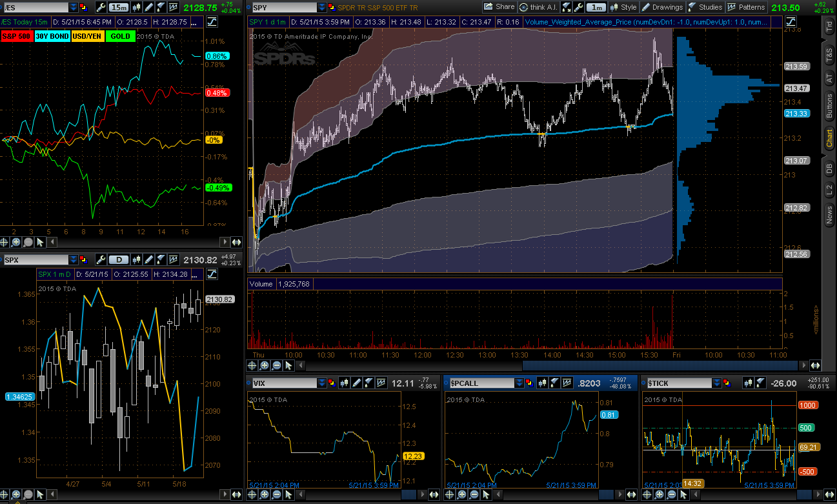Open studies flask icon in VIX chart

367,383
